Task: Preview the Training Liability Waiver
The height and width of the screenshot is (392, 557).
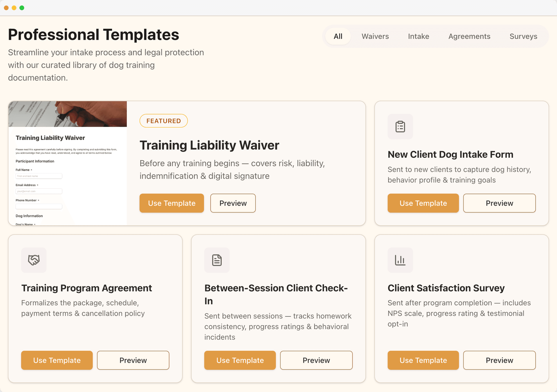Action: pos(233,203)
